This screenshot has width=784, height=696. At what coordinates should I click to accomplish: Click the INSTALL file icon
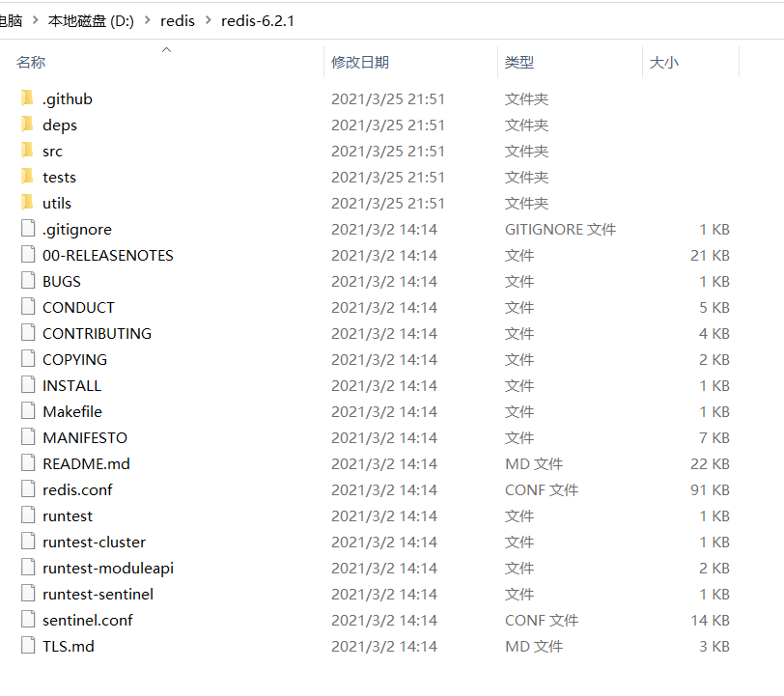28,384
